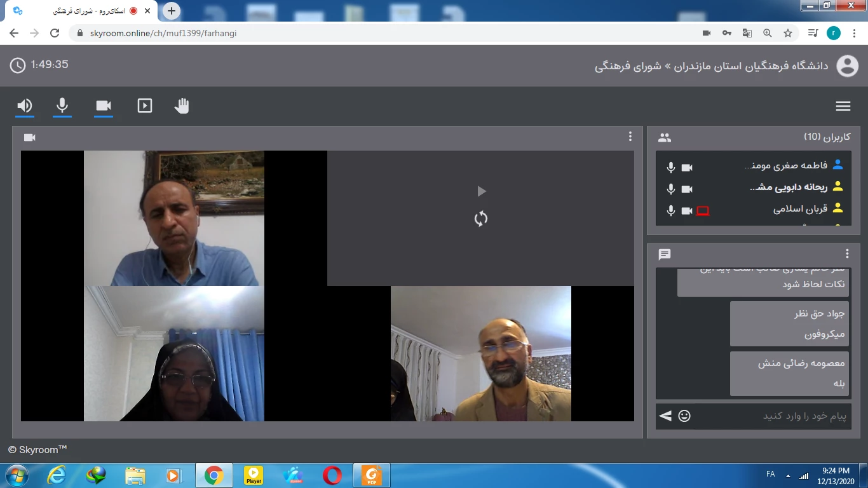Open users panel three-dot options menu
Screen dimensions: 868x488
pos(847,137)
